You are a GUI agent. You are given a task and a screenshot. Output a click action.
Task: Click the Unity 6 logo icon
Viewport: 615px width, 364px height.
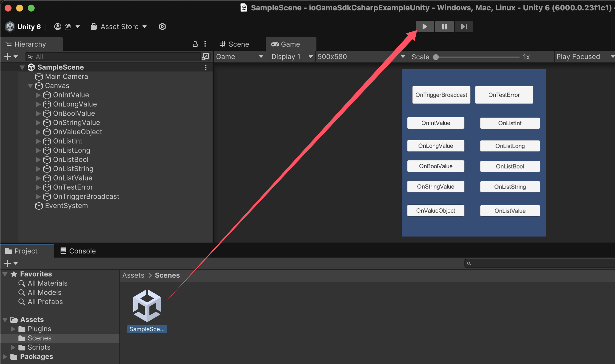click(10, 27)
